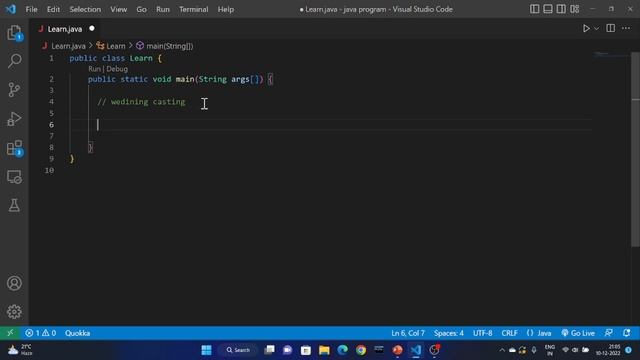The image size is (640, 360).
Task: Open the Run and Debug view
Action: 14,119
